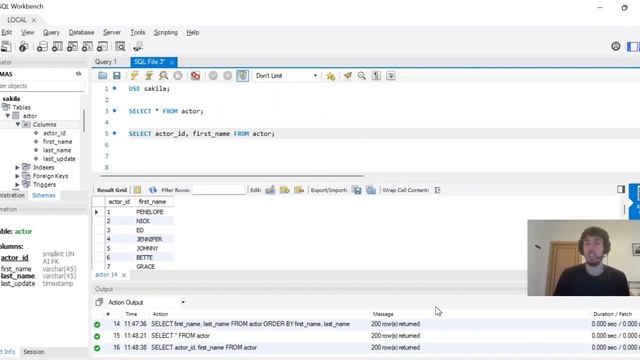
Task: Execute the SQL script with lightning bolt
Action: coord(134,76)
